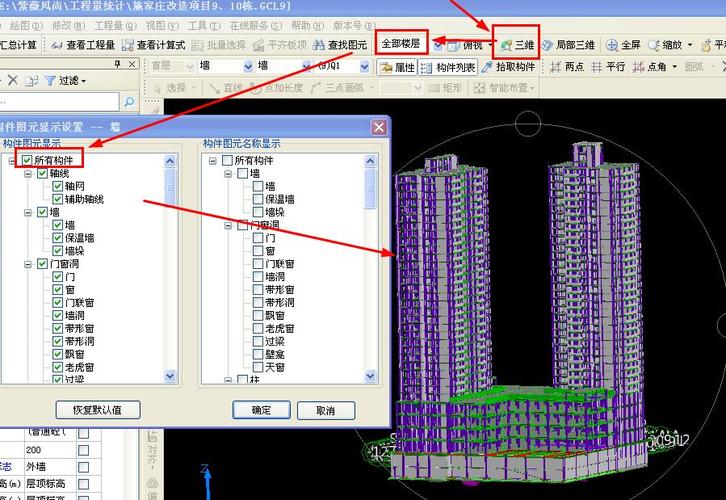Click the magnifier search icon in left panel
Viewport: 726px width, 500px height.
coord(129,101)
